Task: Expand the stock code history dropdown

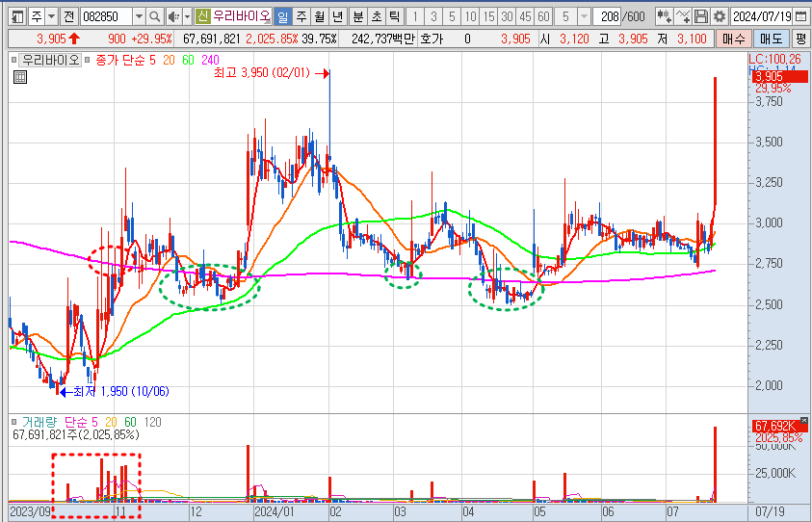Action: pyautogui.click(x=139, y=17)
